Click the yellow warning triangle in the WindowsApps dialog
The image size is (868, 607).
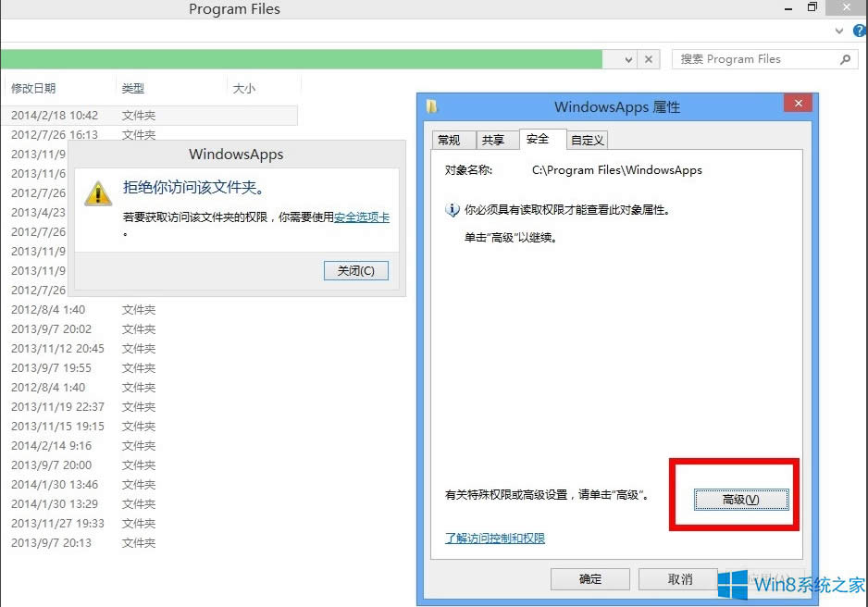click(x=97, y=194)
